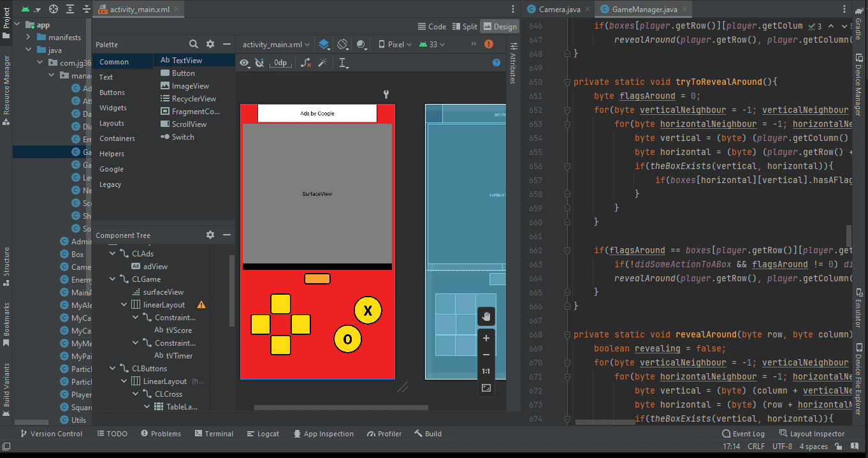Toggle the Attributes side panel

(x=513, y=63)
